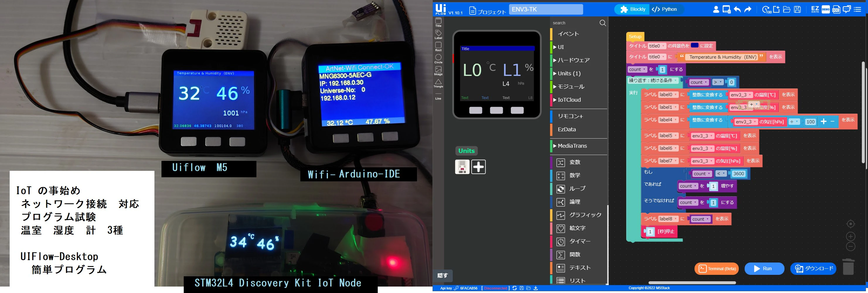Image resolution: width=868 pixels, height=293 pixels.
Task: Add a new unit with plus
Action: point(478,167)
